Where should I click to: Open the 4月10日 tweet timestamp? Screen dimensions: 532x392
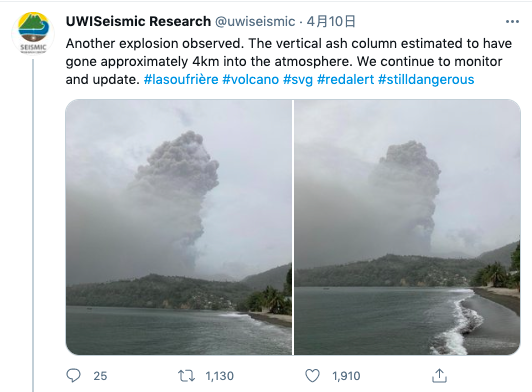(x=331, y=21)
